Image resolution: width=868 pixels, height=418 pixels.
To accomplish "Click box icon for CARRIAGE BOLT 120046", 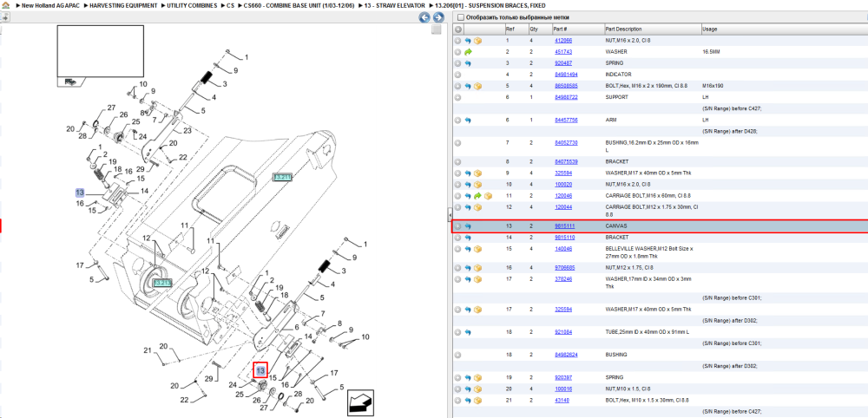I will (x=488, y=196).
